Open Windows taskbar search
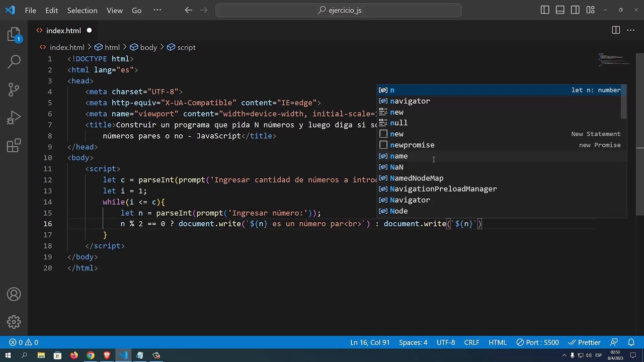This screenshot has height=362, width=644. pyautogui.click(x=24, y=355)
